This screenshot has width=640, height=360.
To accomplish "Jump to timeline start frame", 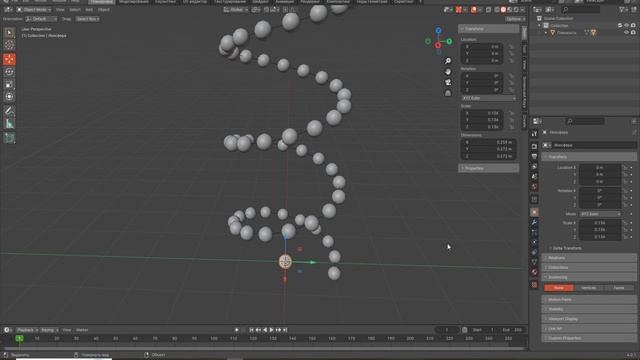I will click(x=251, y=330).
